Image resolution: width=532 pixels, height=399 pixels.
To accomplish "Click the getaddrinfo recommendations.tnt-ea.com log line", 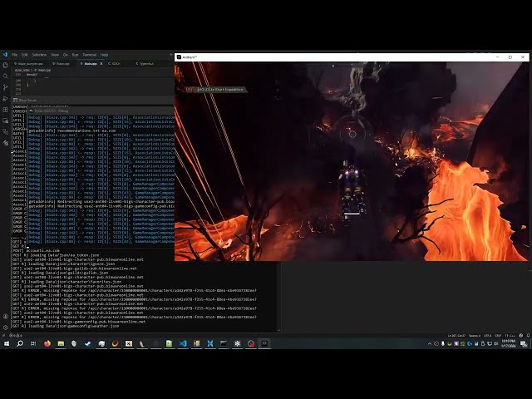I will 72,131.
